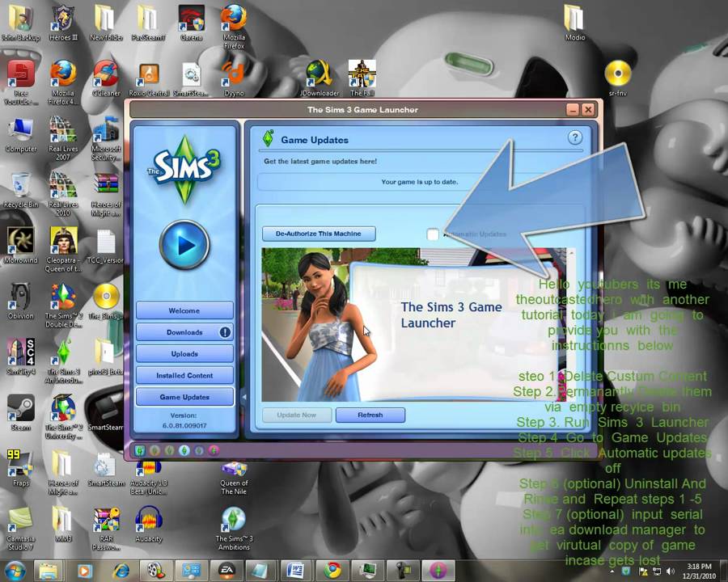Click 'Your game is up to date.' status
This screenshot has width=728, height=582.
point(419,182)
